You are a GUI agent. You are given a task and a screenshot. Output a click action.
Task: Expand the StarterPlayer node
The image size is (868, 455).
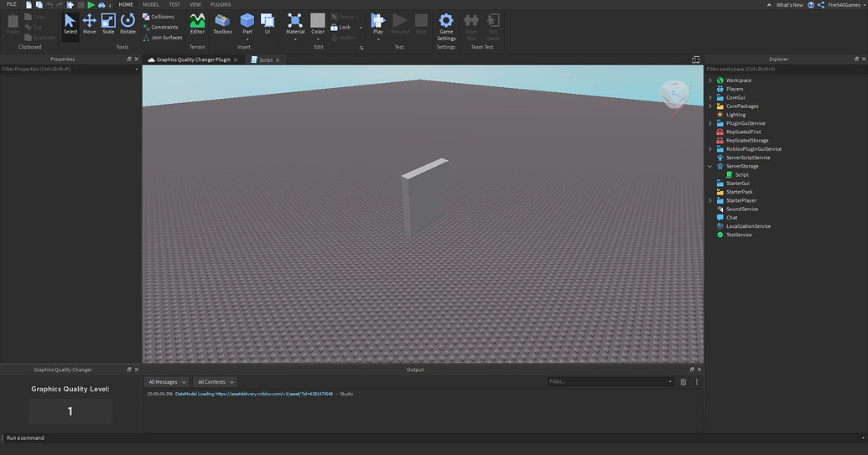710,201
